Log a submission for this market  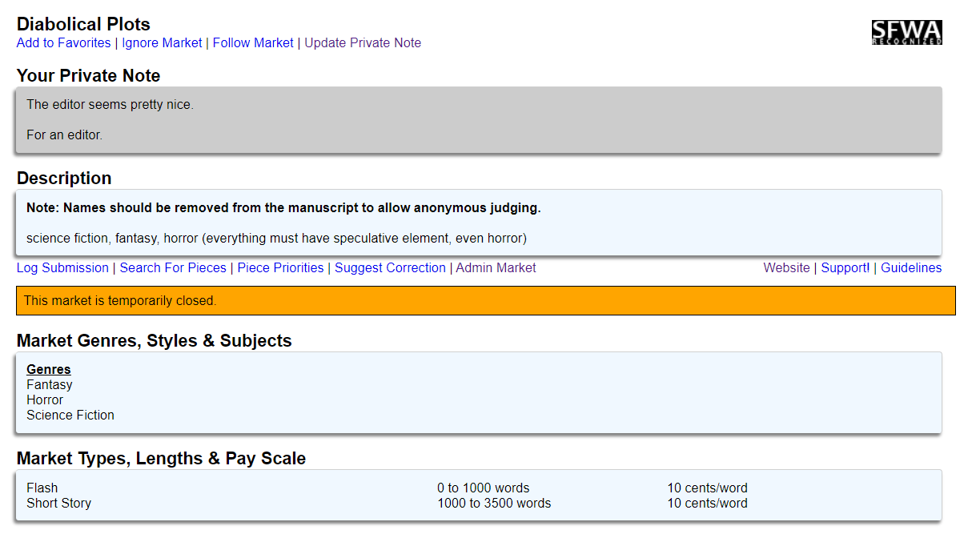tap(62, 268)
